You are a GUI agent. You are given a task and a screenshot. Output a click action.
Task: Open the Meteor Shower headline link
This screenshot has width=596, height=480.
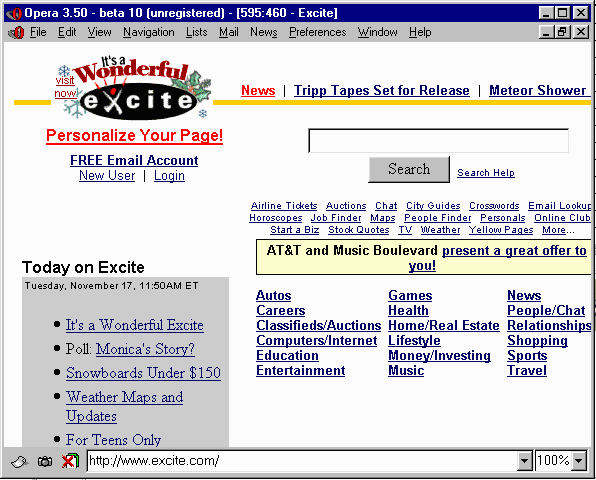pyautogui.click(x=539, y=90)
